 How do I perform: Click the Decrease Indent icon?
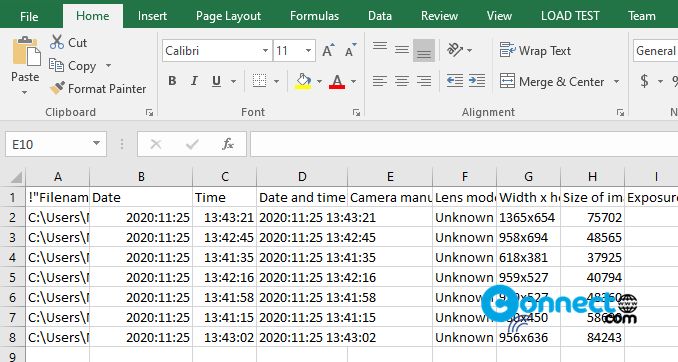(454, 80)
